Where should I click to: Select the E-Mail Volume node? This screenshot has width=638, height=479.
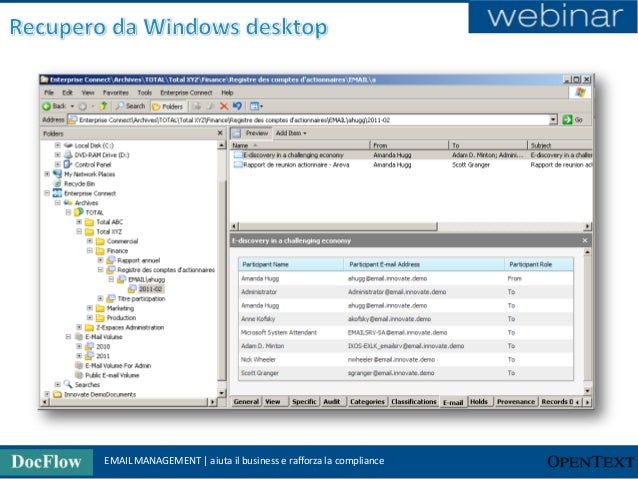coord(99,337)
